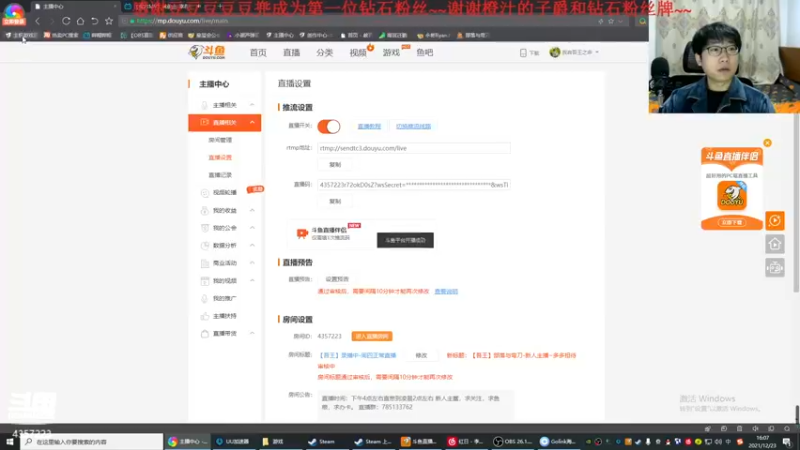Expand the 我的收益 section chevron
The height and width of the screenshot is (450, 800).
pyautogui.click(x=252, y=210)
